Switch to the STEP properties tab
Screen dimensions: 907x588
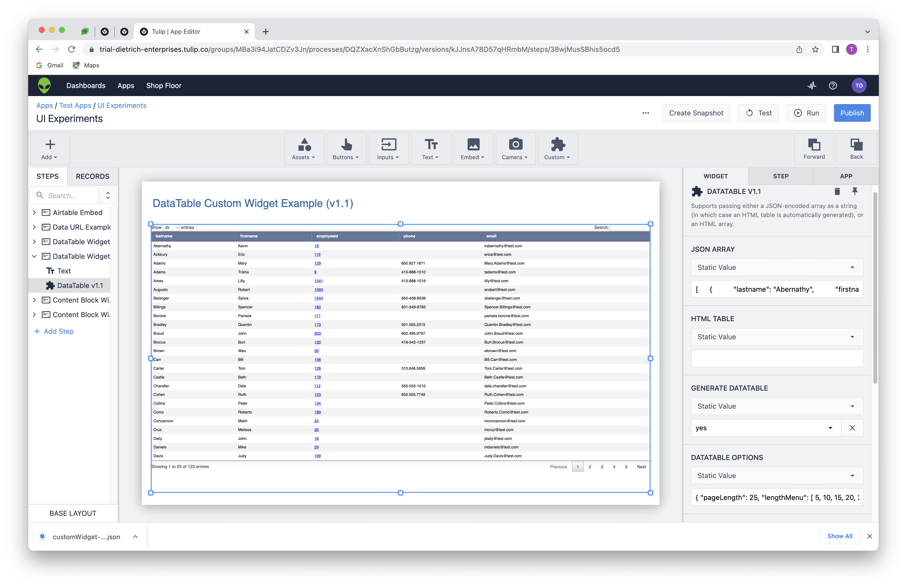click(780, 176)
